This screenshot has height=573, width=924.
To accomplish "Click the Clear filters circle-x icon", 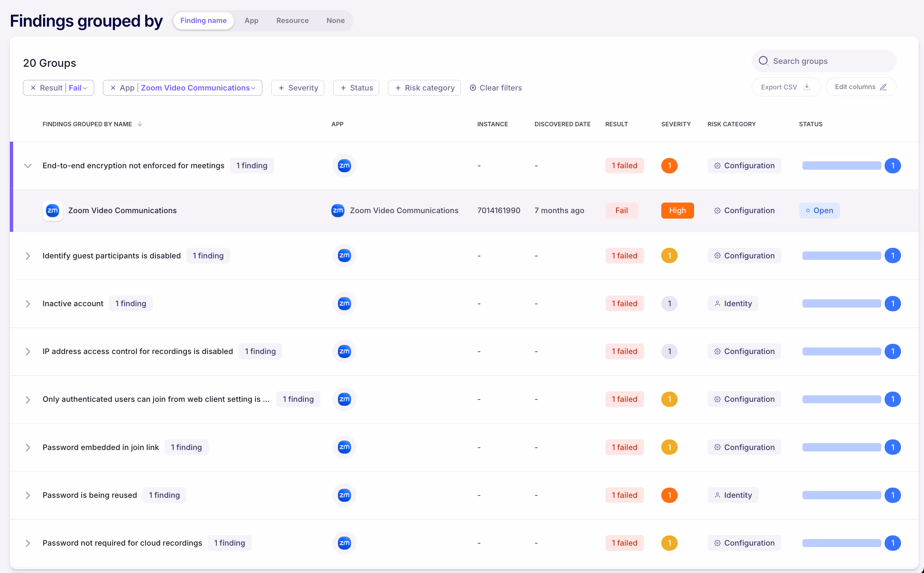I will pos(473,88).
